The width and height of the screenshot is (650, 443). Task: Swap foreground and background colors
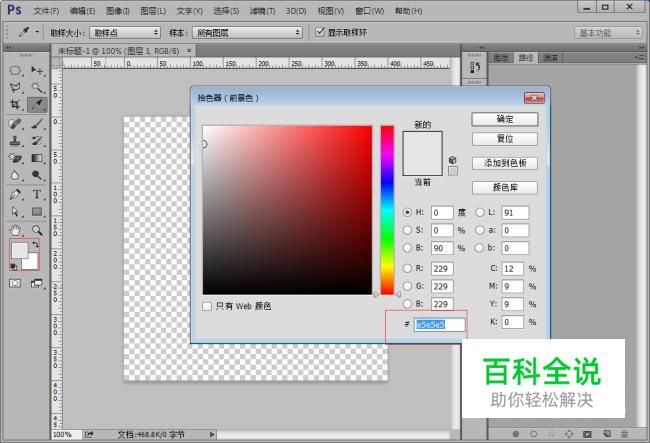coord(36,245)
